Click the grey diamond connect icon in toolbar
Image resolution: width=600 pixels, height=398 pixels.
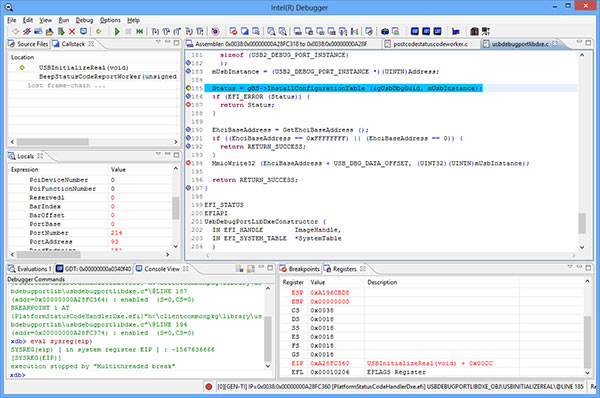pyautogui.click(x=15, y=31)
